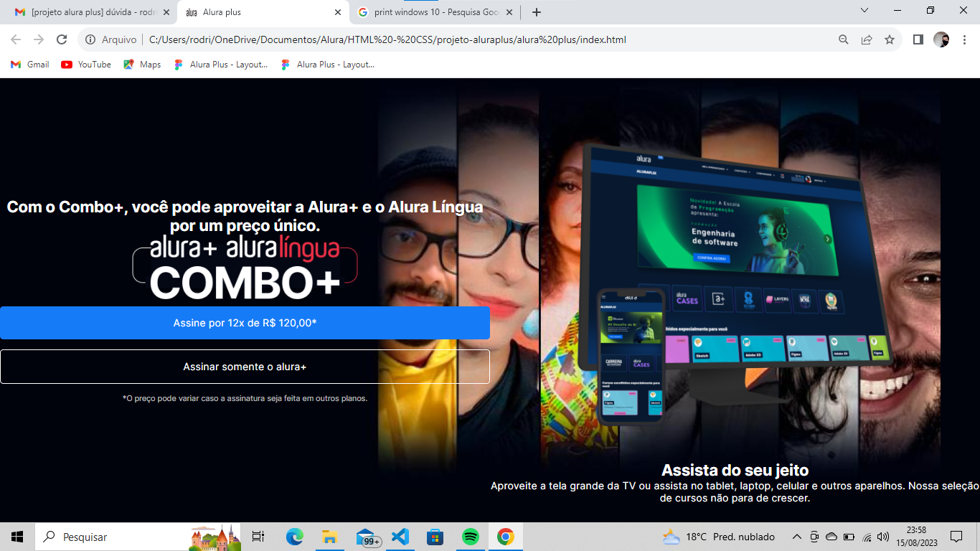Reload the page with the refresh icon
The height and width of the screenshot is (551, 980).
coord(62,39)
